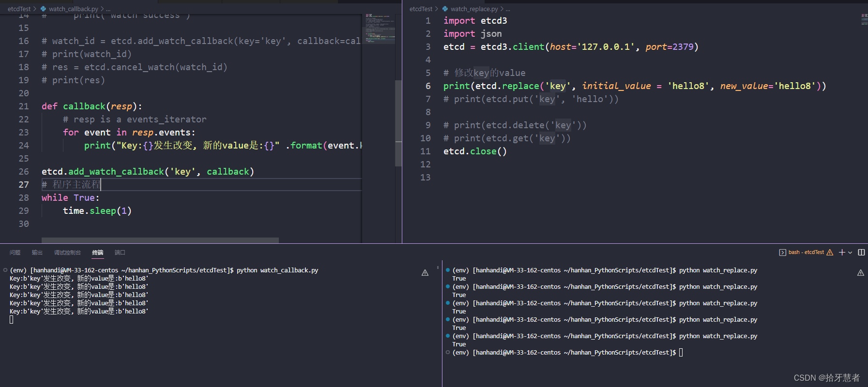Click the split terminal icon
The width and height of the screenshot is (868, 387).
click(x=861, y=252)
